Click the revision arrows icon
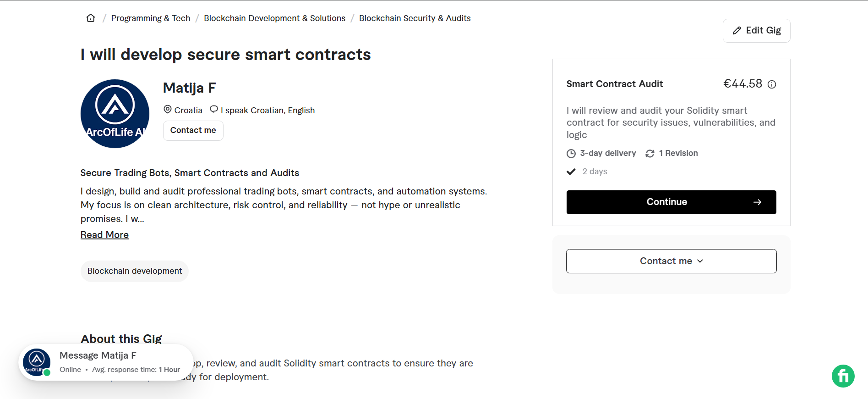This screenshot has width=868, height=399. click(650, 153)
